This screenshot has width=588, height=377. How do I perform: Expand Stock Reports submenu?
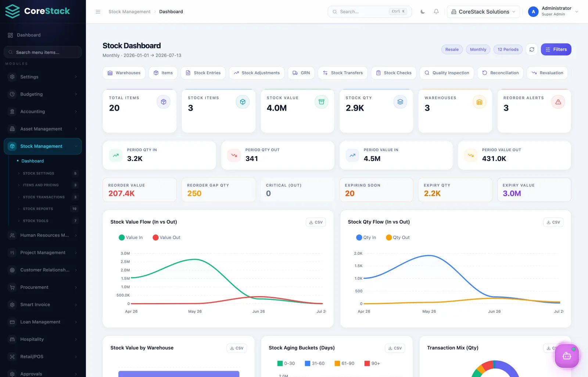[x=47, y=209]
